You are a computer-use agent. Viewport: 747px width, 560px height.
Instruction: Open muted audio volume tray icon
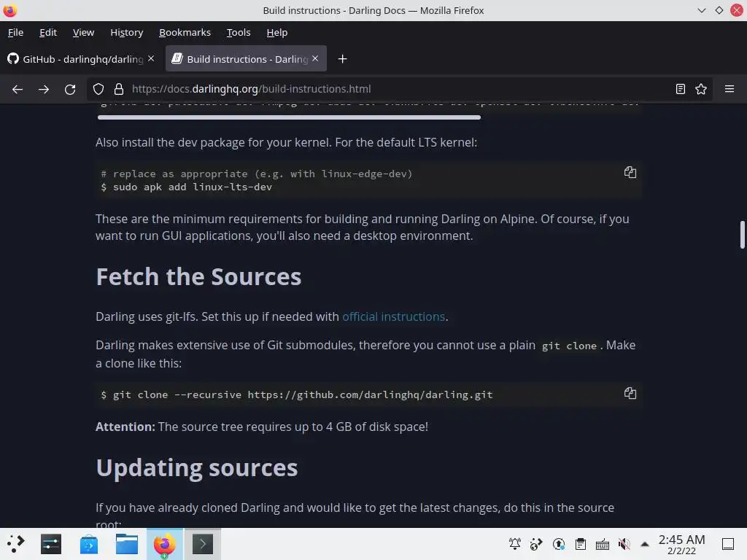click(624, 544)
